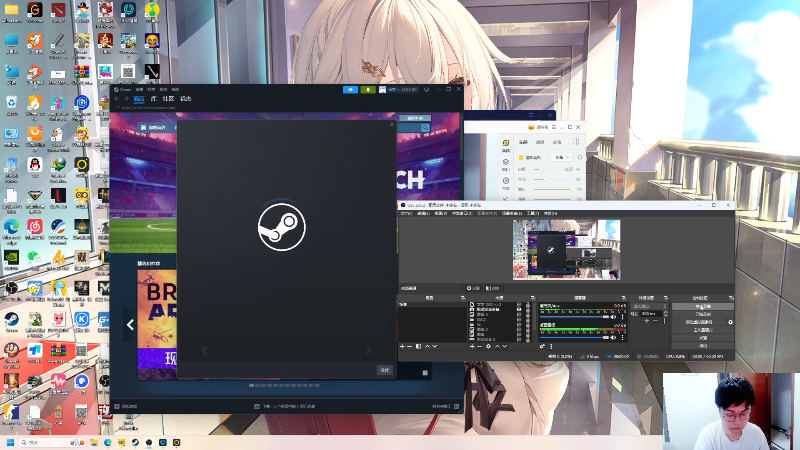Open Steam from the Windows taskbar
This screenshot has width=800, height=450.
coord(135,442)
